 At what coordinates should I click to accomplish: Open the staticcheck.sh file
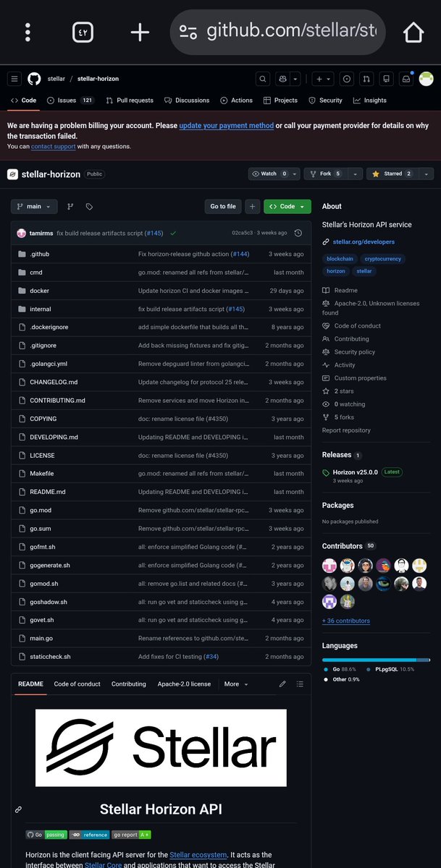click(50, 657)
